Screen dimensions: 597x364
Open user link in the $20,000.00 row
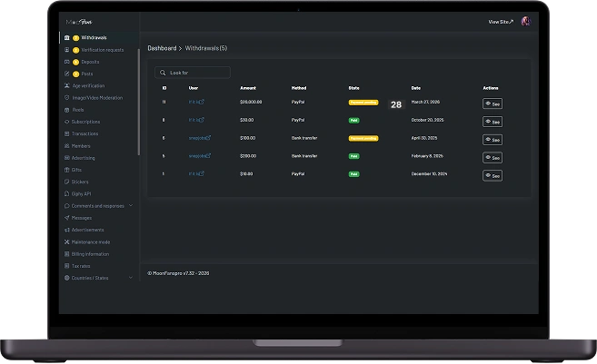pos(196,102)
